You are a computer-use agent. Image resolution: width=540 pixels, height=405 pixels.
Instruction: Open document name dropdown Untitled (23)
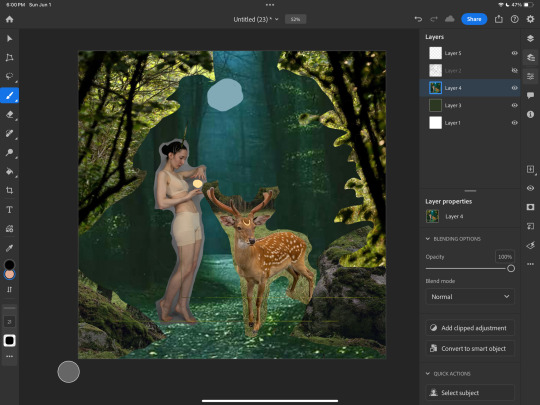(x=256, y=19)
